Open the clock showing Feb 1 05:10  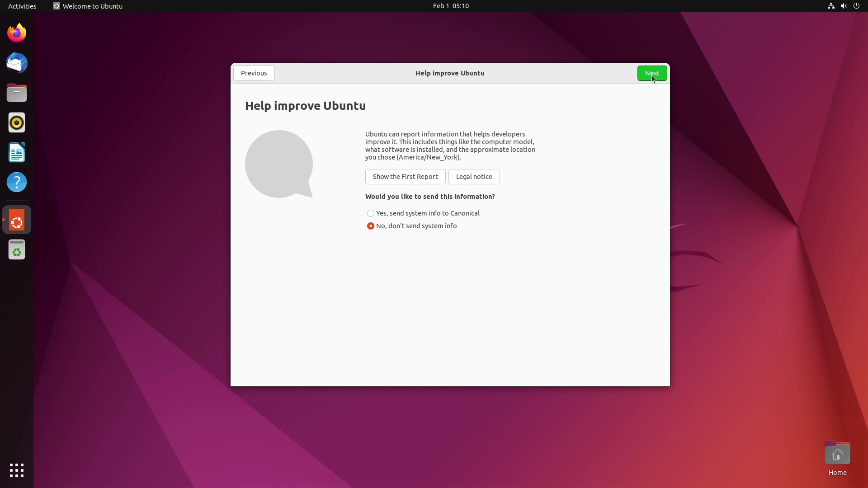point(451,6)
